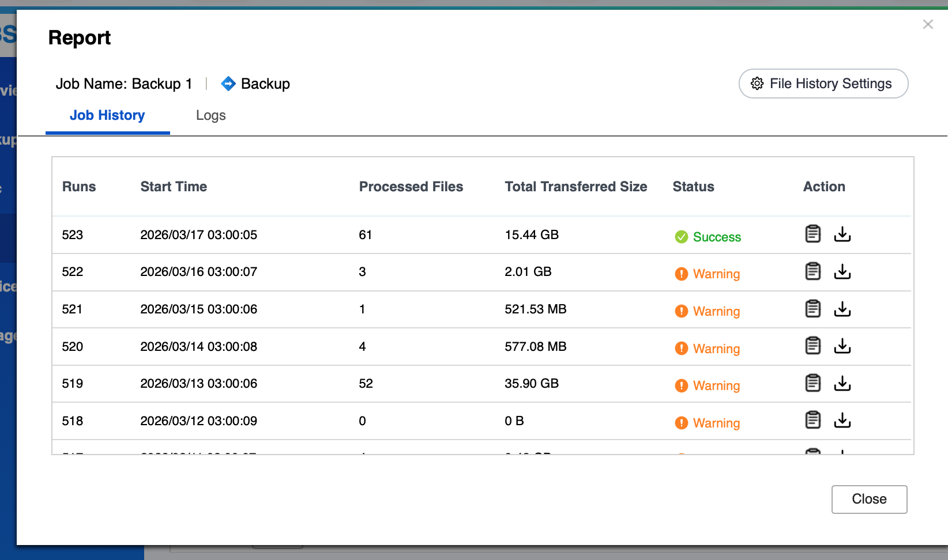Download the report for run 520
The image size is (948, 560).
tap(842, 346)
